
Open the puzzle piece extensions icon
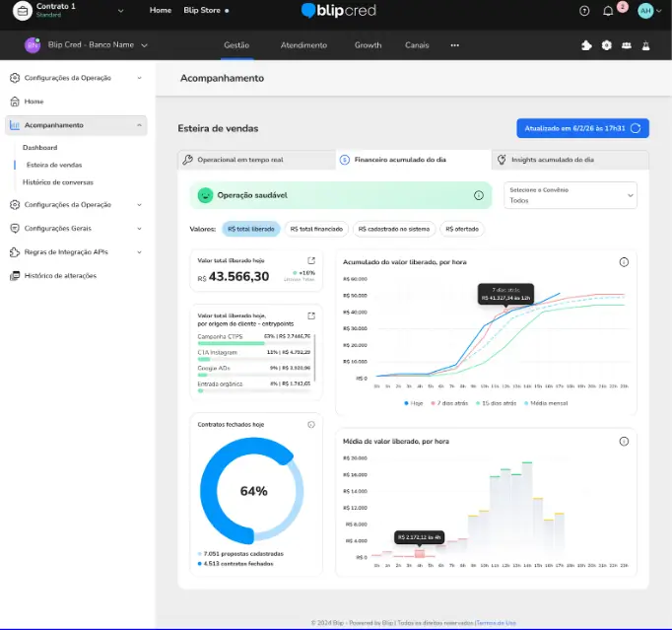click(x=587, y=45)
